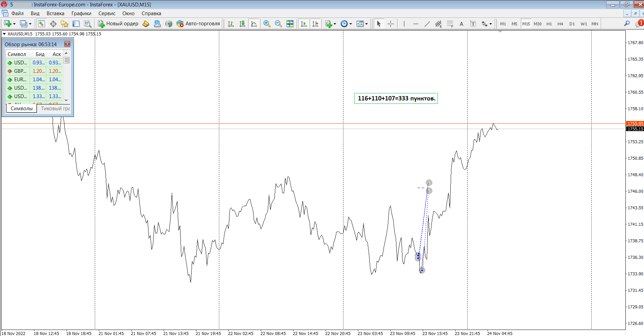Draw a horizontal line tool
This screenshot has width=644, height=336.
(415, 24)
